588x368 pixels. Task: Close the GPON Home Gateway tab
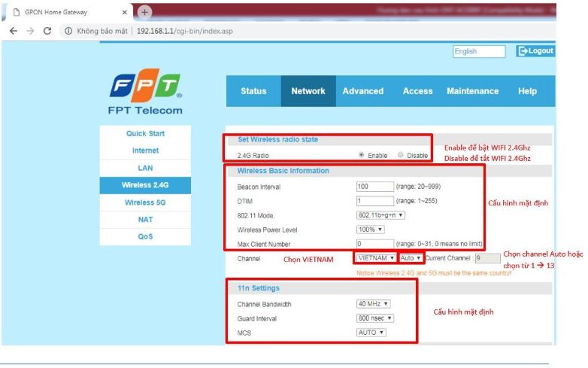124,12
